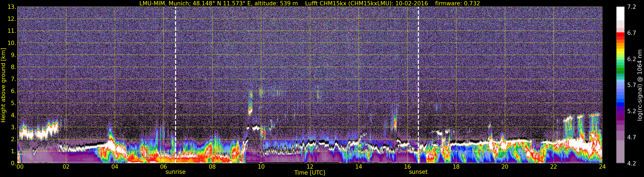Viewport: 644px width, 177px height.
Task: Click the time axis tick '22'
Action: coord(554,167)
